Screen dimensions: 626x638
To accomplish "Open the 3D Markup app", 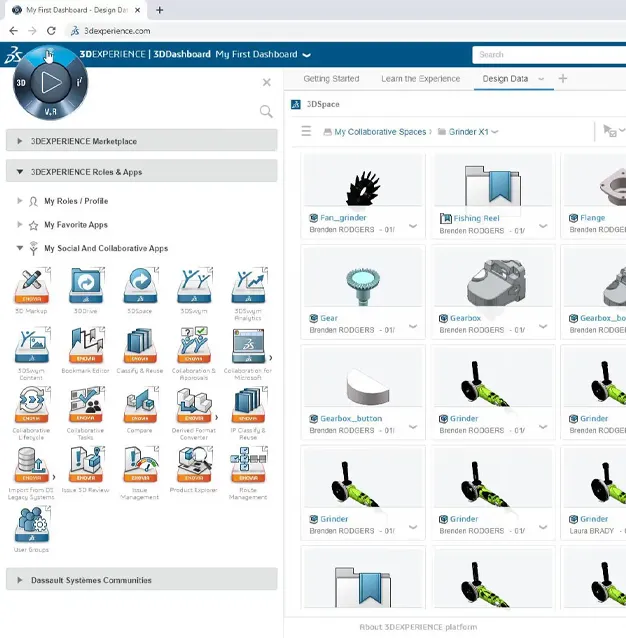I will pos(32,286).
